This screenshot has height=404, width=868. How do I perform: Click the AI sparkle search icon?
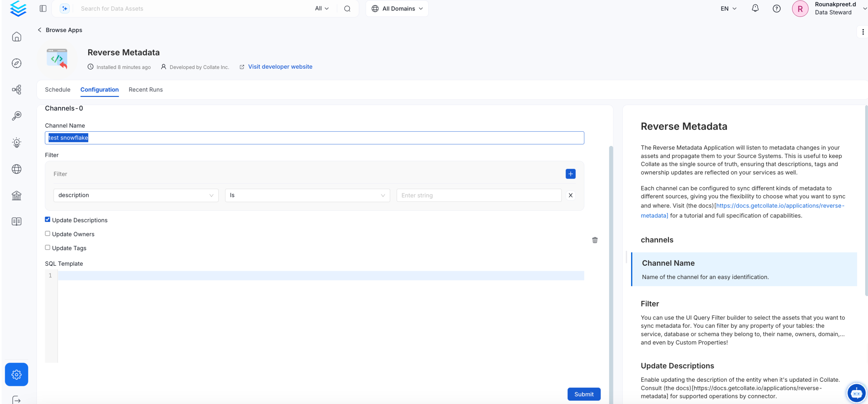click(x=64, y=9)
